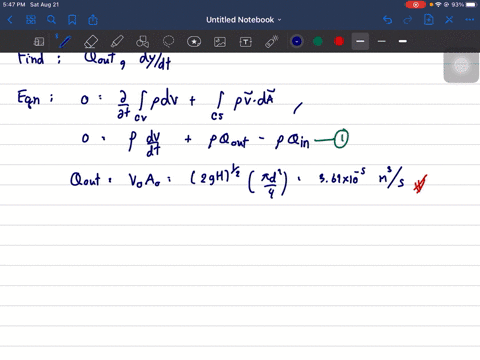The image size is (480, 360).
Task: Toggle the zoom window tool
Action: tap(39, 42)
